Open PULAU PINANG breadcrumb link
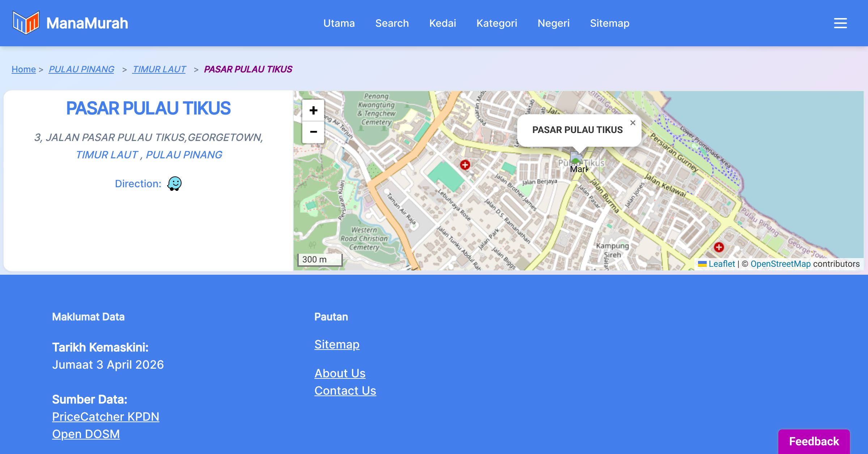This screenshot has width=868, height=454. tap(81, 69)
